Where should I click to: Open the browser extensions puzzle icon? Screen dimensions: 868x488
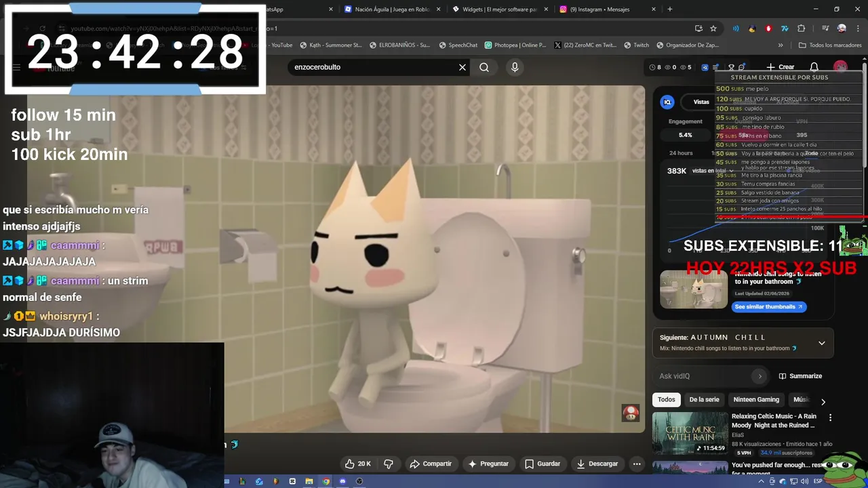pyautogui.click(x=801, y=28)
